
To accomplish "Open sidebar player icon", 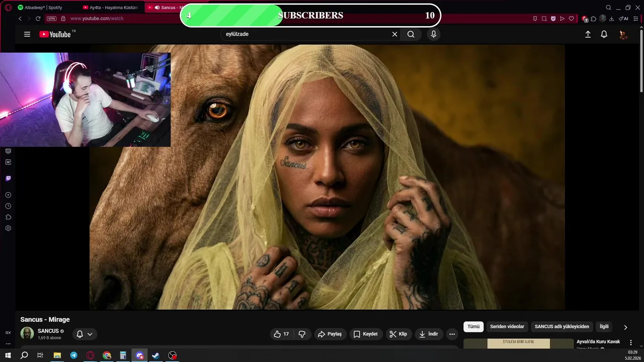I will 8,195.
